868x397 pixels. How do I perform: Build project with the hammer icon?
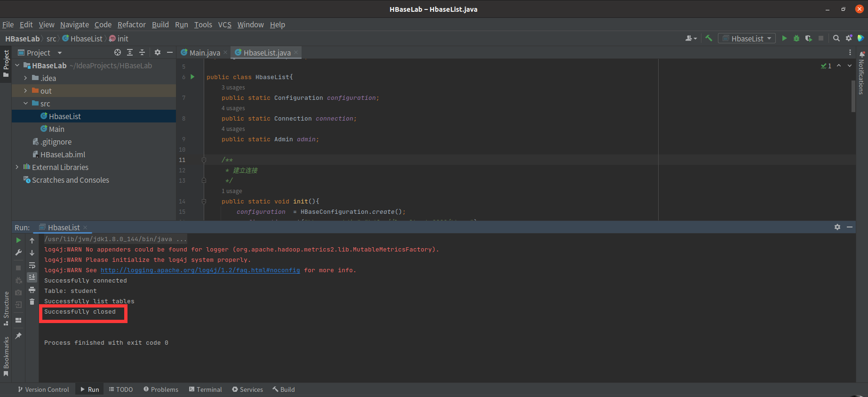709,38
